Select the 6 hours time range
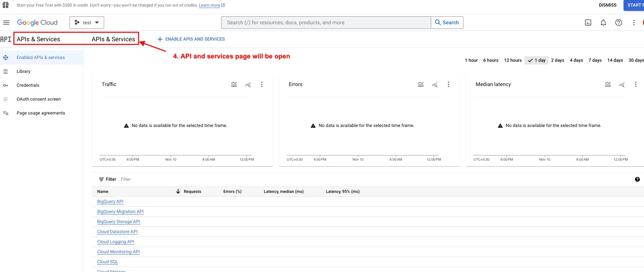The height and width of the screenshot is (272, 644). pos(491,60)
